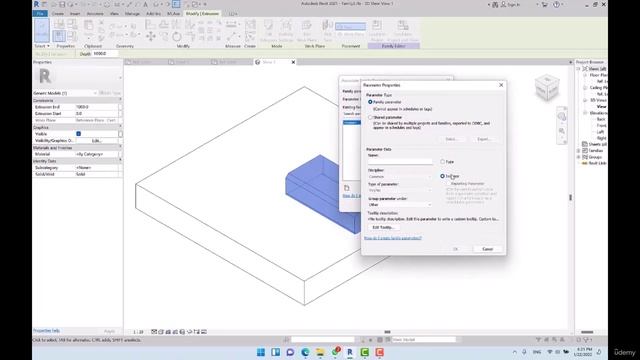Click the Material associate parameter button

point(120,154)
